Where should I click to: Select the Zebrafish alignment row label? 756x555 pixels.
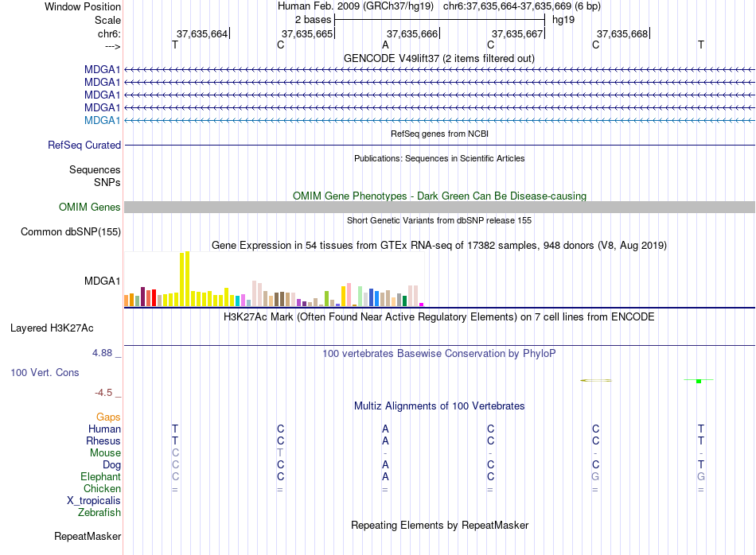99,513
